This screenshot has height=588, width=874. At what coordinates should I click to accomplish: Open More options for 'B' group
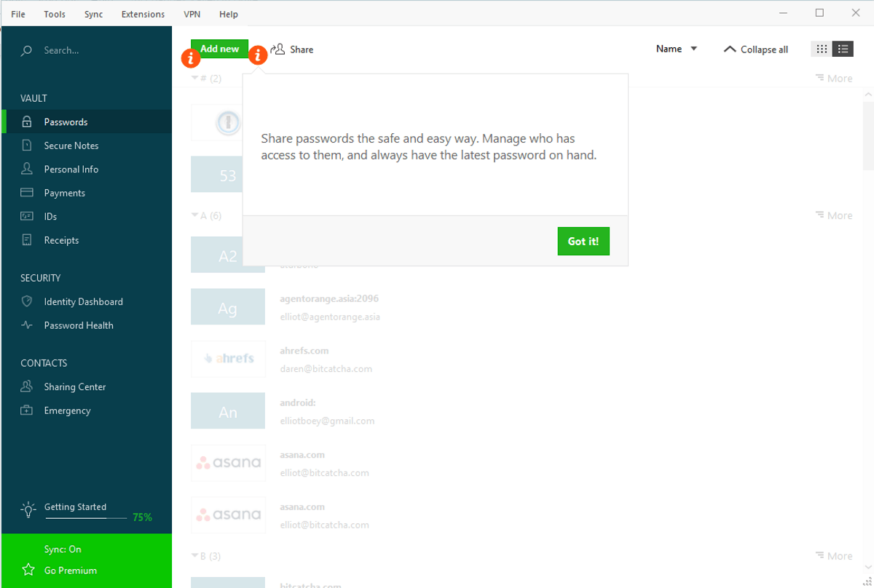pos(834,556)
